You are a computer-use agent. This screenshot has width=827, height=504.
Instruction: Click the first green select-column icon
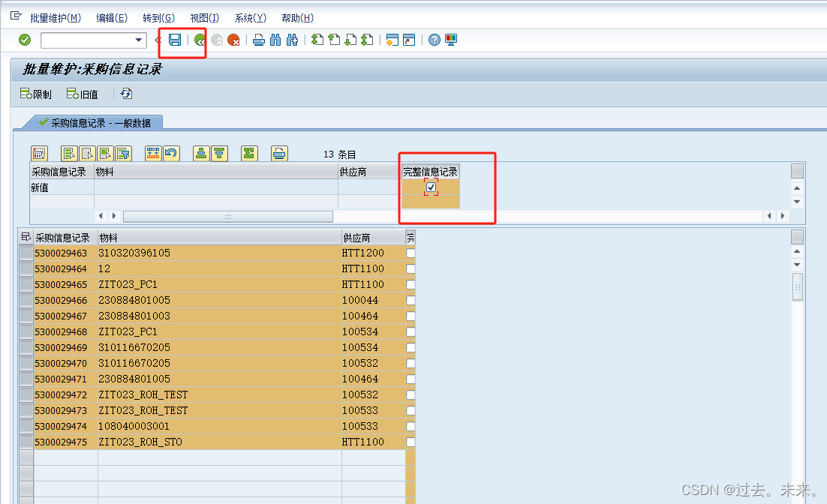(x=70, y=154)
